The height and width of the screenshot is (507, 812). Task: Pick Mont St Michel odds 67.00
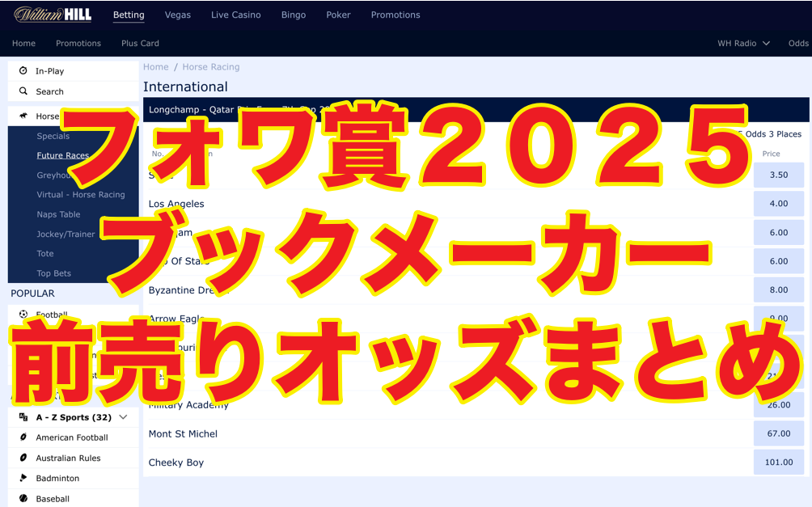tap(778, 433)
